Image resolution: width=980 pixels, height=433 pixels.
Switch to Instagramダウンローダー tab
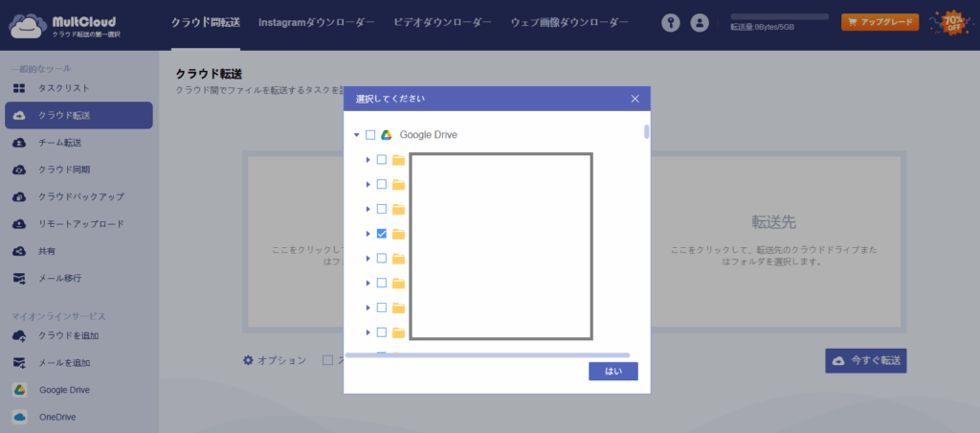317,22
